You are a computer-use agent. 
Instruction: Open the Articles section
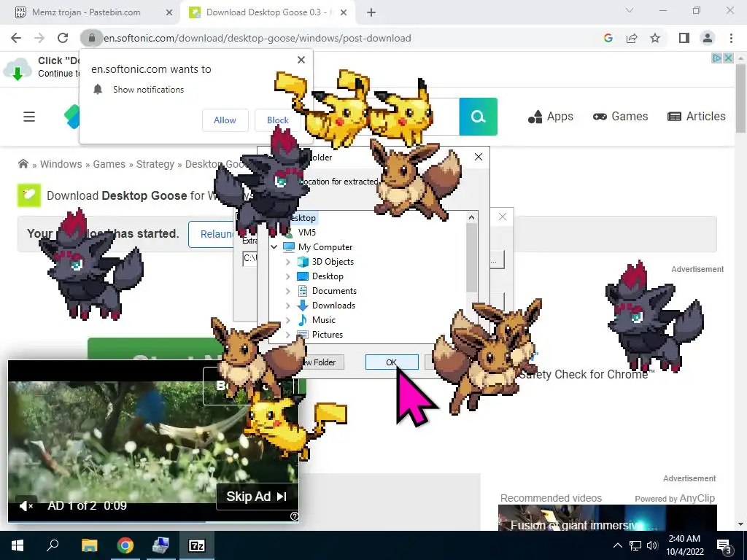pyautogui.click(x=697, y=117)
